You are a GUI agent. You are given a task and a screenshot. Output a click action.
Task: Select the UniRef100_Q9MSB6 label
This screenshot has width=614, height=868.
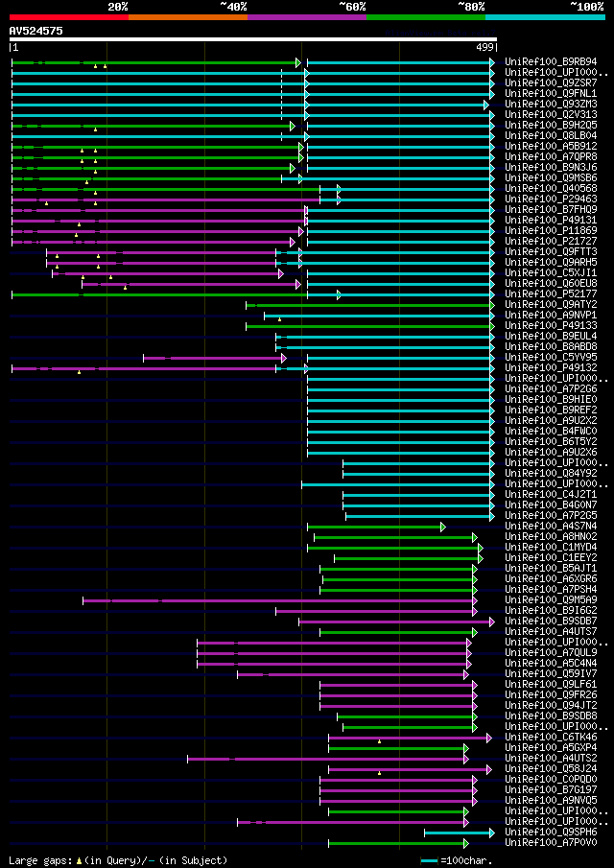tap(551, 177)
